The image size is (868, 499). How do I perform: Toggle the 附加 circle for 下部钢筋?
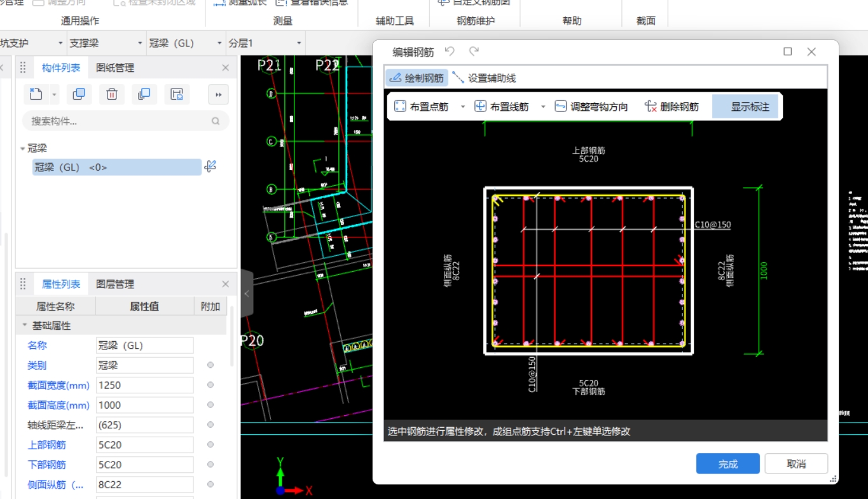pos(210,465)
